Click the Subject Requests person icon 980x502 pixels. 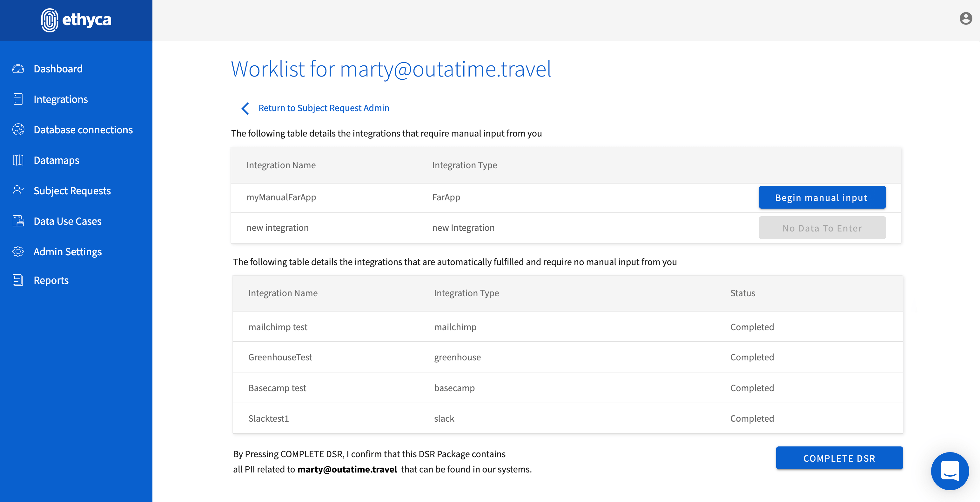click(x=18, y=191)
